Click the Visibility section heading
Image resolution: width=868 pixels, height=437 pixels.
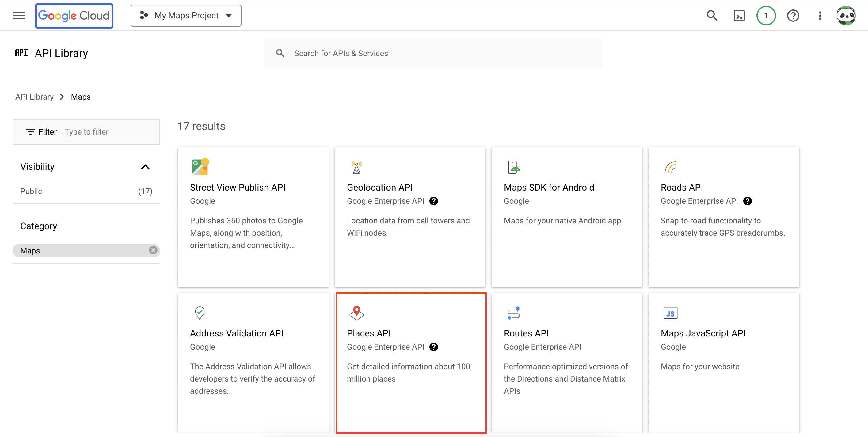tap(37, 166)
